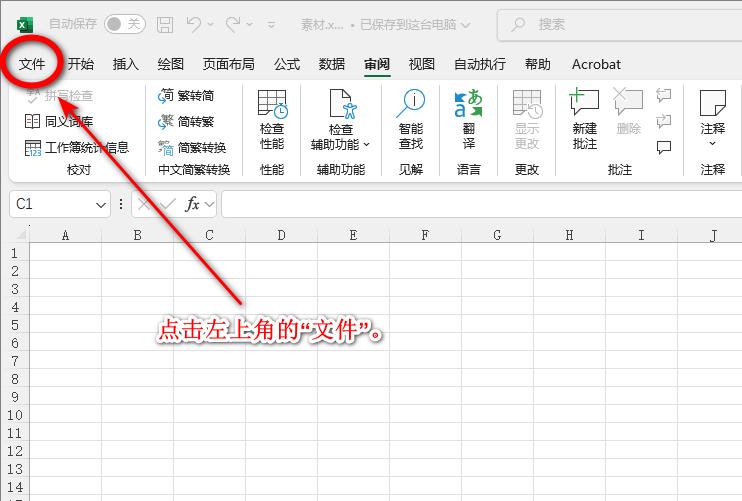Click the 翻译 translate icon
Viewport: 742px width, 501px height.
point(468,104)
